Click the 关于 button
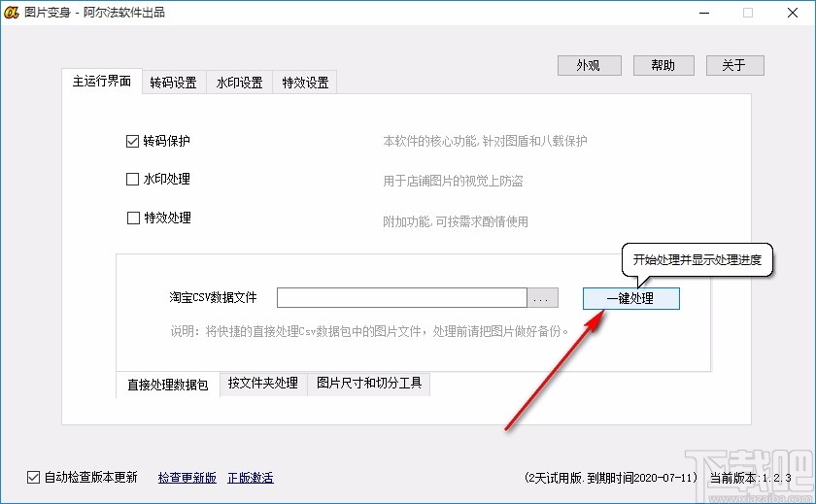The width and height of the screenshot is (816, 504). [734, 65]
